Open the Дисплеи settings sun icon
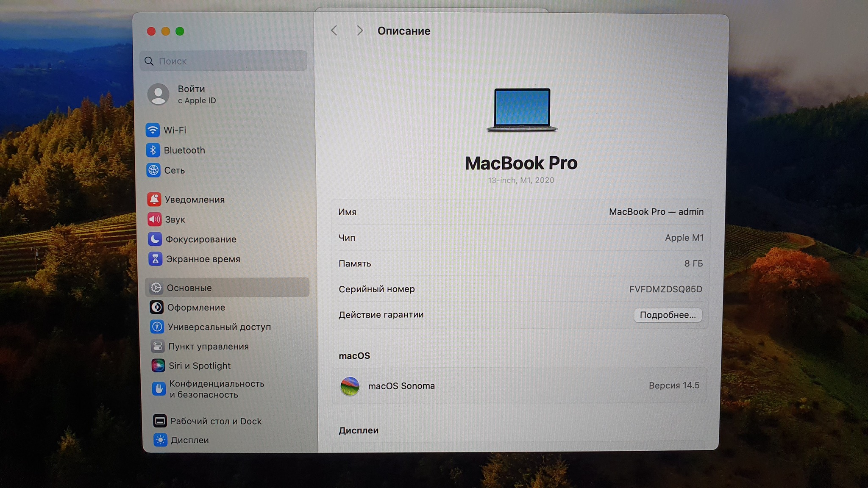 pyautogui.click(x=160, y=440)
